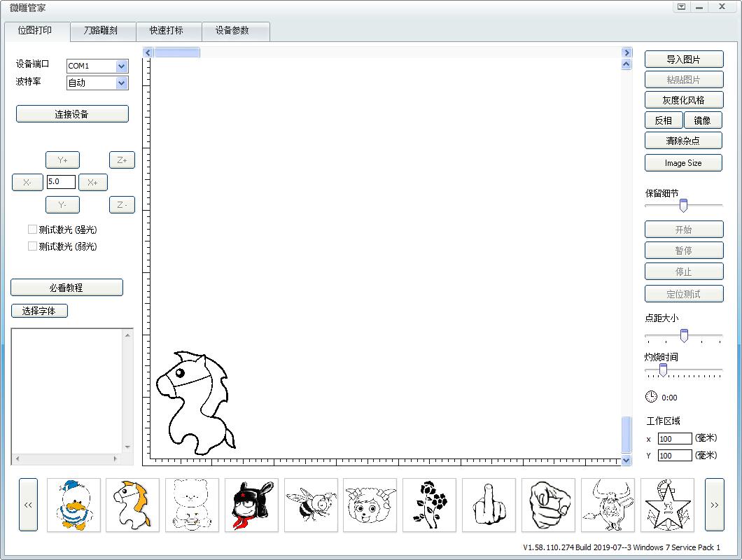
Task: Click the X- jog icon
Action: click(x=27, y=182)
